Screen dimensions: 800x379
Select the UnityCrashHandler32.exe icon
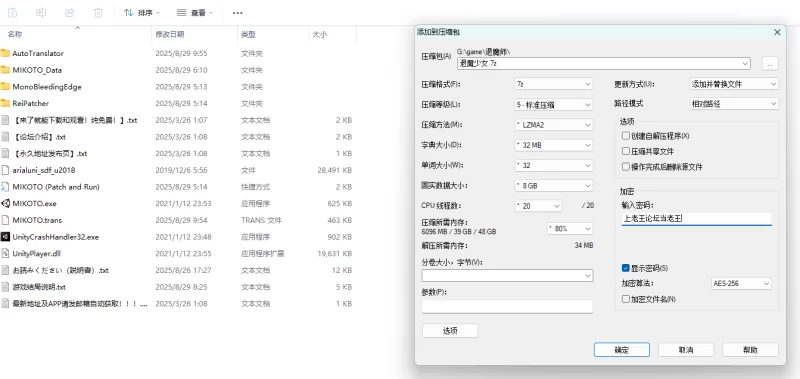6,237
